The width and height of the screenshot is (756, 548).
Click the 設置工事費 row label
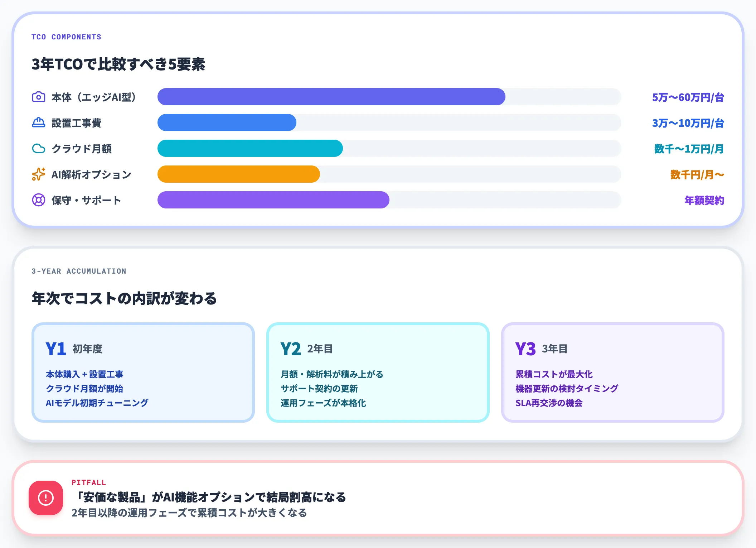(77, 123)
